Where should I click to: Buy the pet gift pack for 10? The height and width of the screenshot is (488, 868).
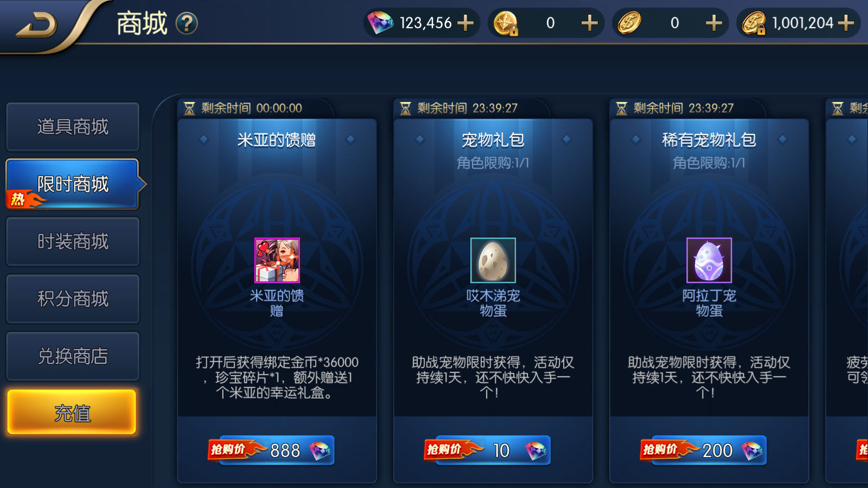coord(487,450)
